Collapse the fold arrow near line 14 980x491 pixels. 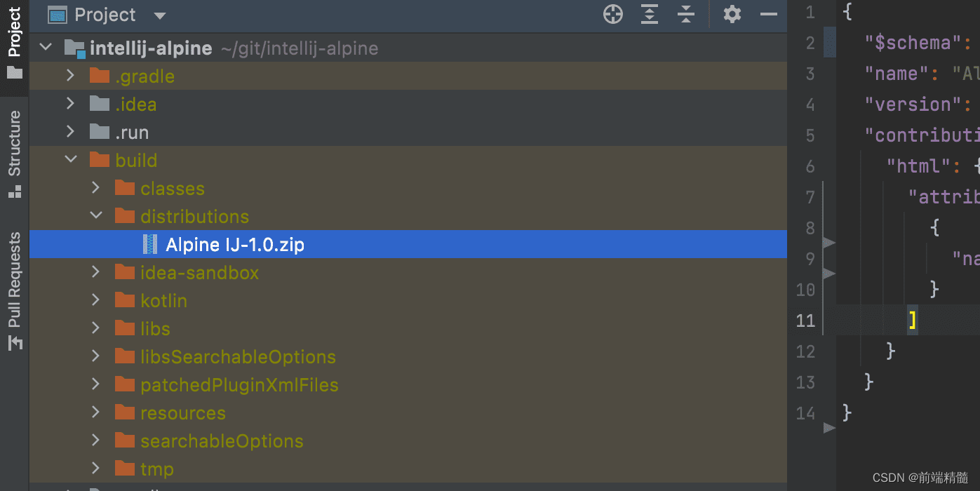[x=828, y=428]
